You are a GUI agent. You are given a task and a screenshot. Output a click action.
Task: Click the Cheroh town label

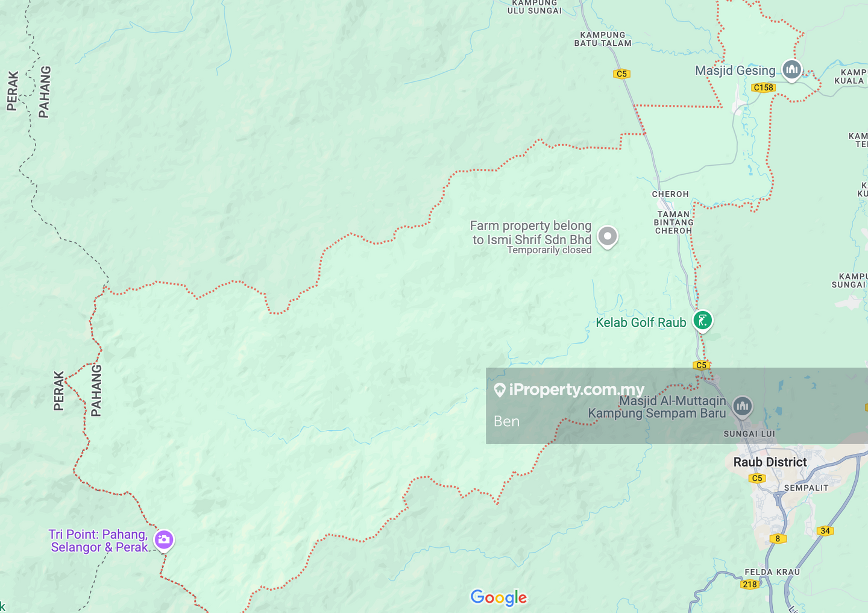[x=670, y=194]
